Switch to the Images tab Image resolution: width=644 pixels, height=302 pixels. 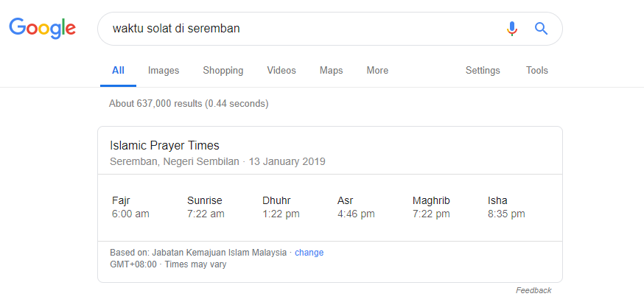(x=164, y=71)
